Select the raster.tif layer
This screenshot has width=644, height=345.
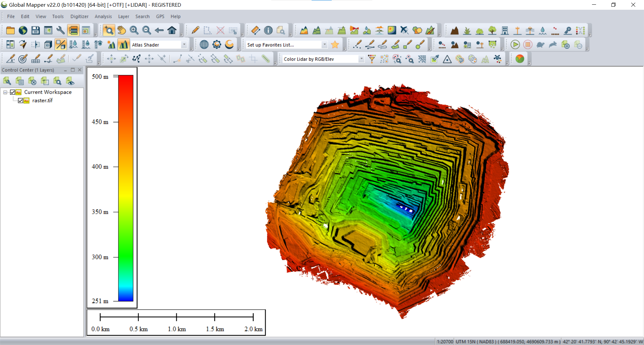pos(43,100)
